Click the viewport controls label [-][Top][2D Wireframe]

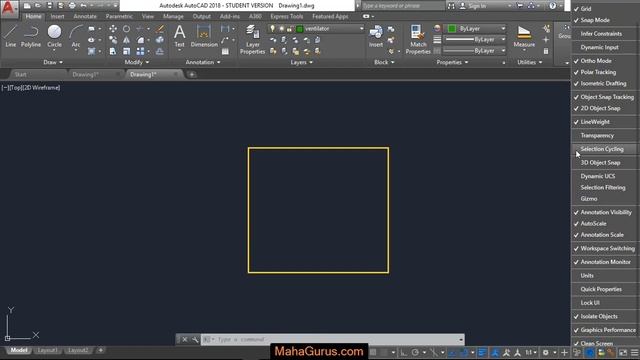click(31, 87)
